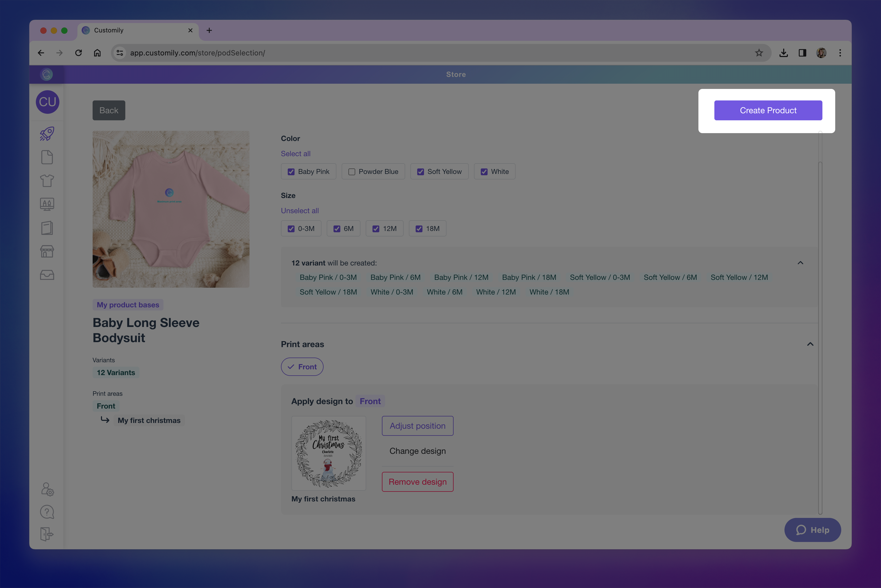This screenshot has width=881, height=588.
Task: Open the getting started rocket icon
Action: point(47,133)
